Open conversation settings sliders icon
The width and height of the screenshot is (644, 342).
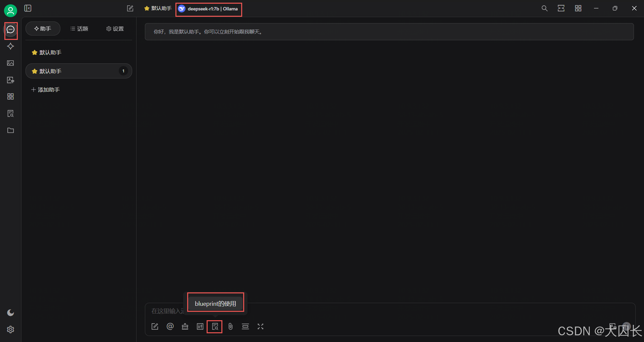[x=200, y=327]
